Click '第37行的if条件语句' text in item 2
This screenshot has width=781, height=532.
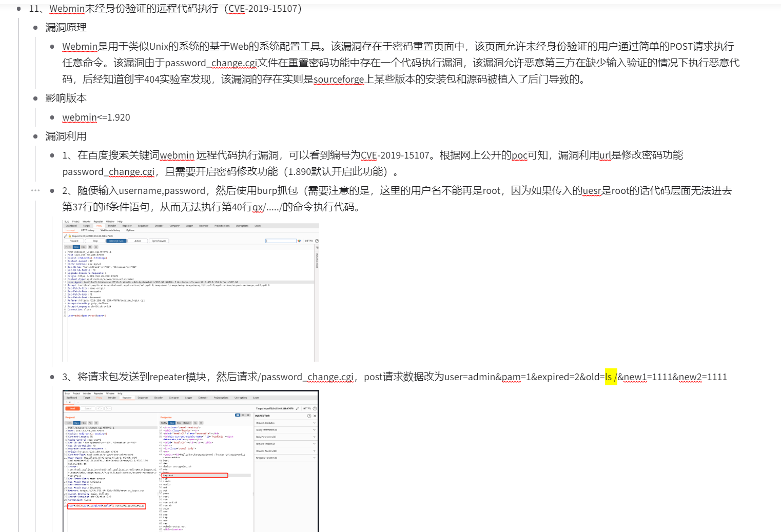pos(106,207)
